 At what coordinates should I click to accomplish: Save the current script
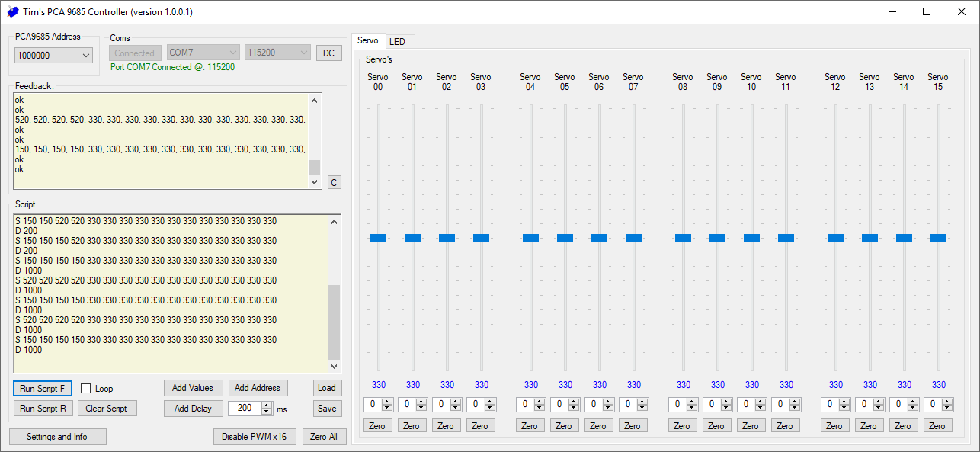click(327, 409)
